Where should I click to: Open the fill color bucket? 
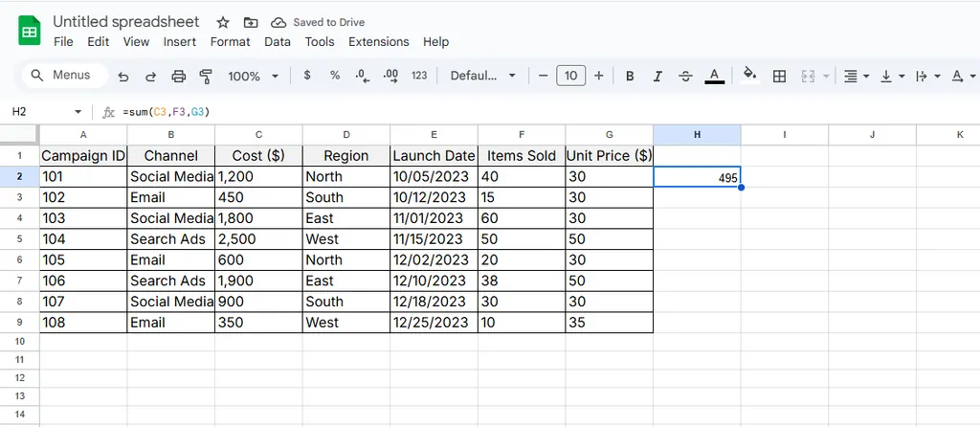pyautogui.click(x=749, y=76)
